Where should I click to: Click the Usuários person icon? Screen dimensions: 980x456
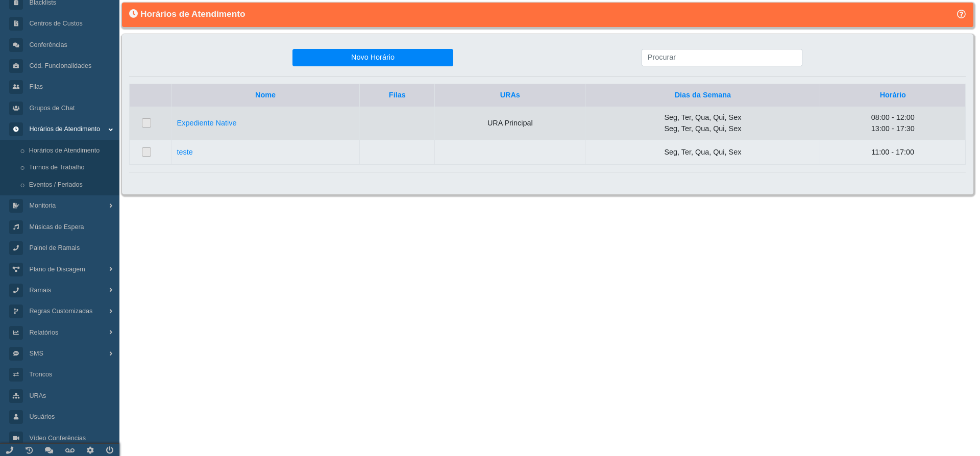[x=16, y=417]
